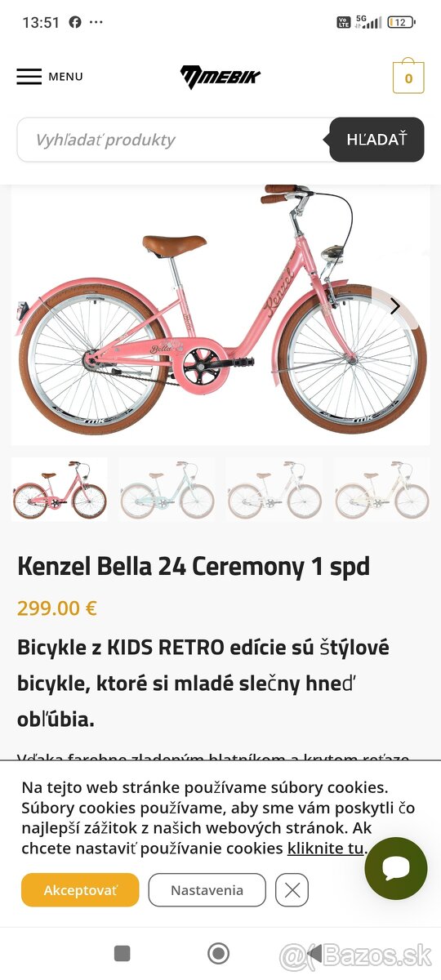Screen dimensions: 441x980
Task: Click the Akceptovať cookies button
Action: [x=80, y=890]
